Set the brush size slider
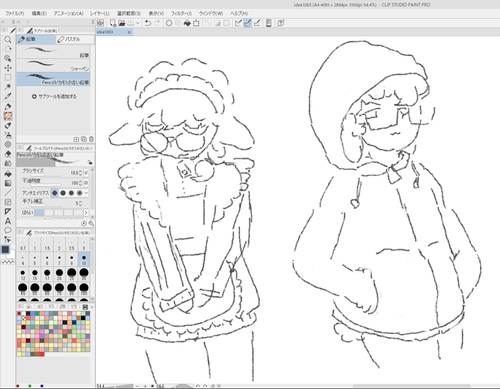 click(x=46, y=175)
